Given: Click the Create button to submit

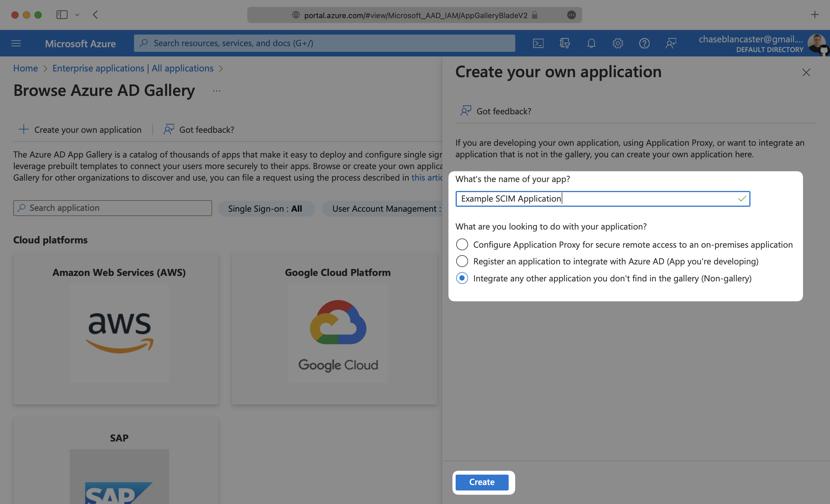Looking at the screenshot, I should pos(482,482).
